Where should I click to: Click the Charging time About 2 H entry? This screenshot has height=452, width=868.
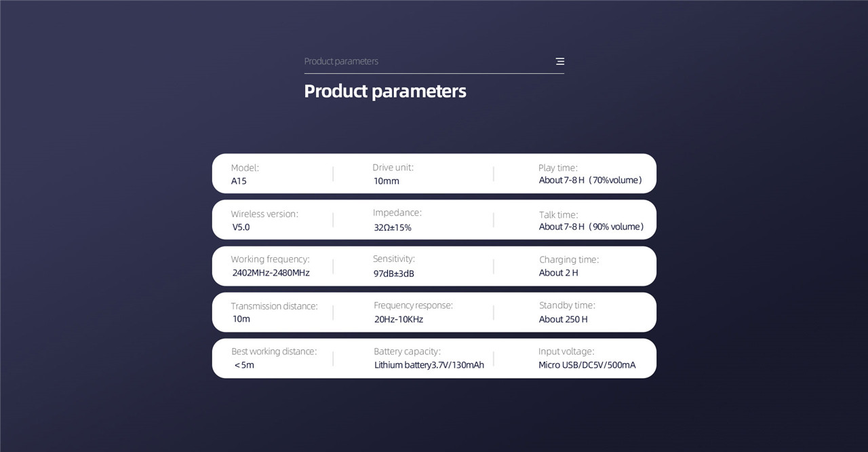click(x=569, y=266)
